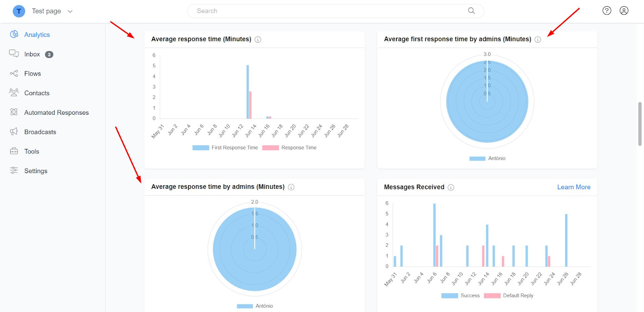Click the Learn More link
Viewport: 644px width, 312px height.
(x=574, y=187)
